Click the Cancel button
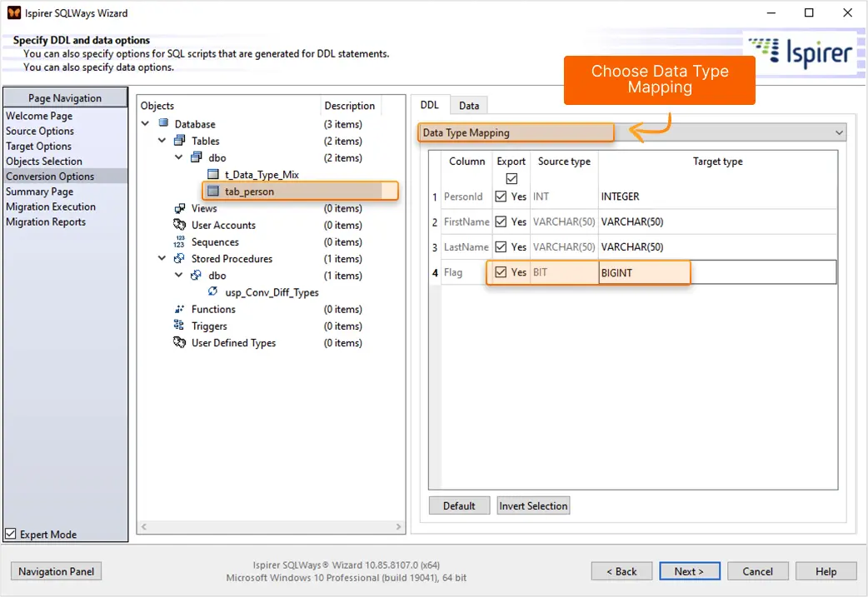Screen dimensions: 868x597 758,571
